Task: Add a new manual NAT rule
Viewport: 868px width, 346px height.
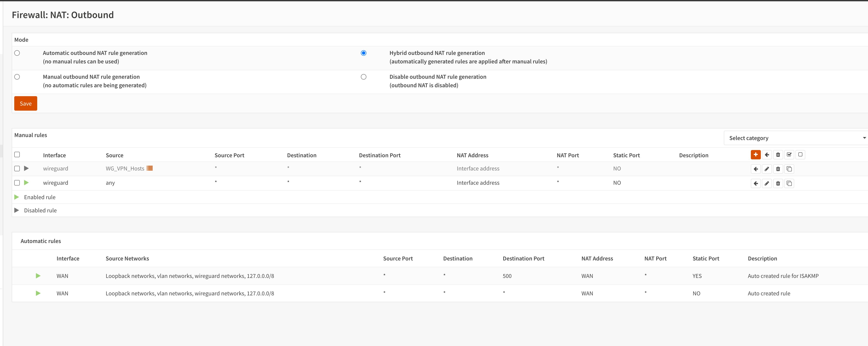Action: click(x=756, y=154)
